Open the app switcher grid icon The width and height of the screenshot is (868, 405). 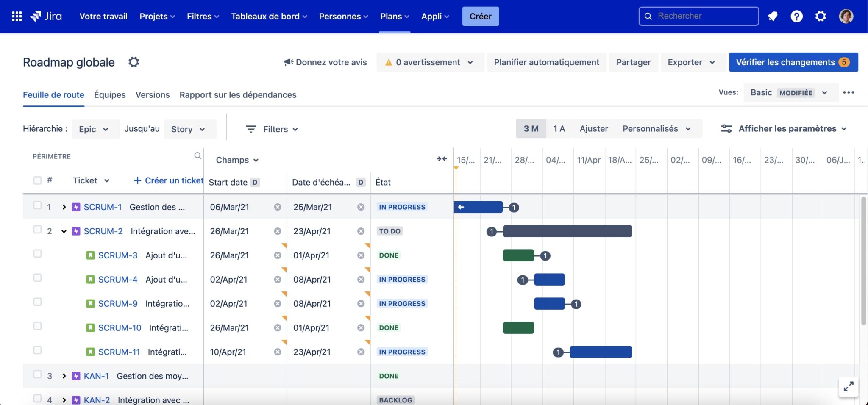tap(17, 16)
